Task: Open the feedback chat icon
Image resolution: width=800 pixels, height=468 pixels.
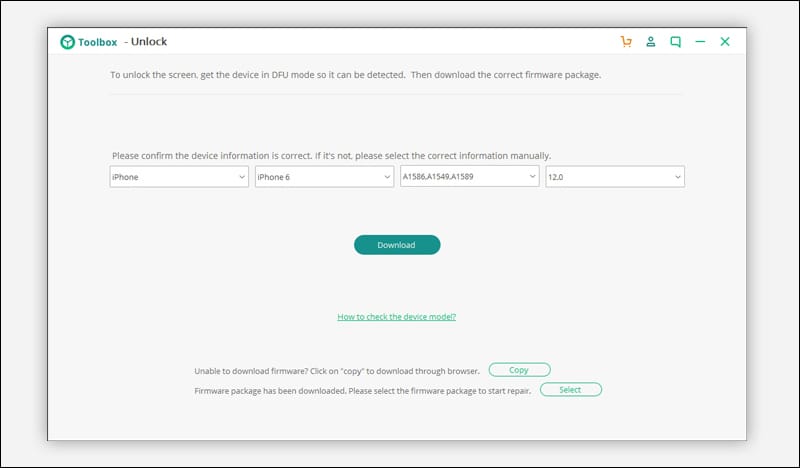Action: 676,42
